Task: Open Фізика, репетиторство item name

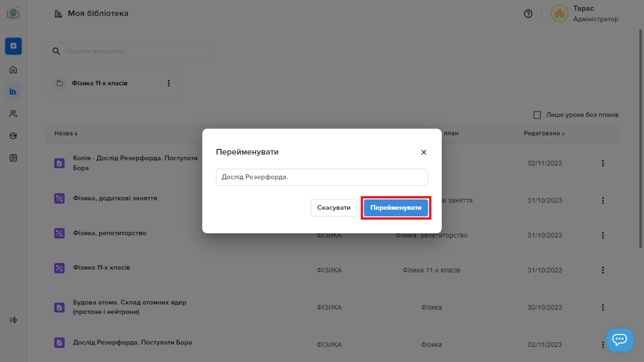Action: coord(110,233)
